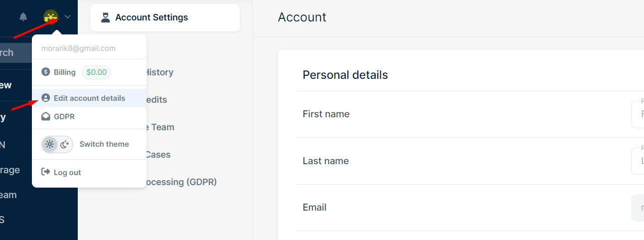Expand the profile dropdown chevron
The width and height of the screenshot is (644, 240).
(68, 17)
